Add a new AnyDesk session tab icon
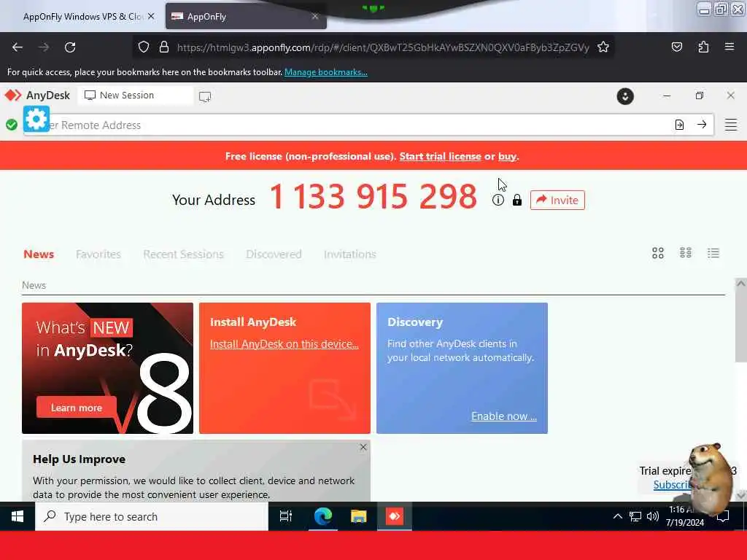The image size is (747, 560). click(x=205, y=97)
